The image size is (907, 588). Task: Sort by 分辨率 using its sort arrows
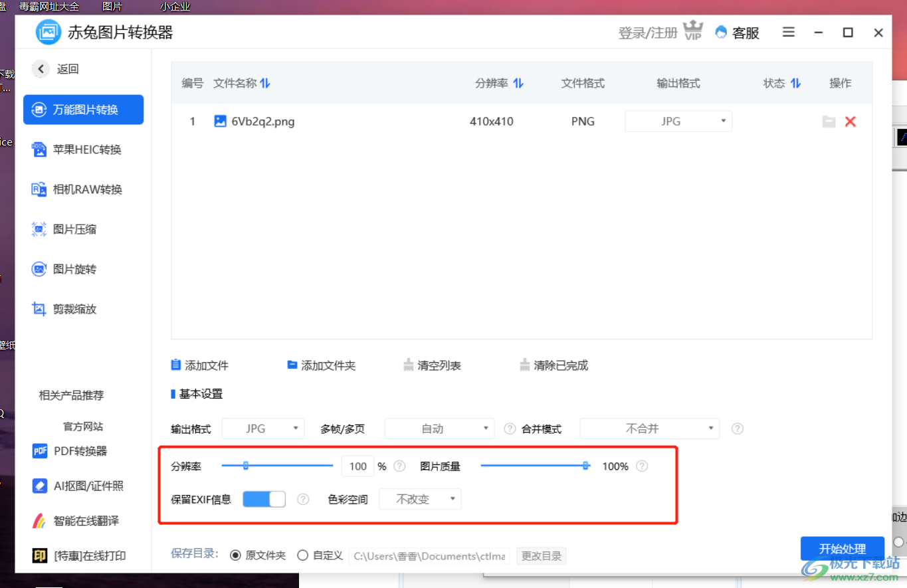[518, 83]
